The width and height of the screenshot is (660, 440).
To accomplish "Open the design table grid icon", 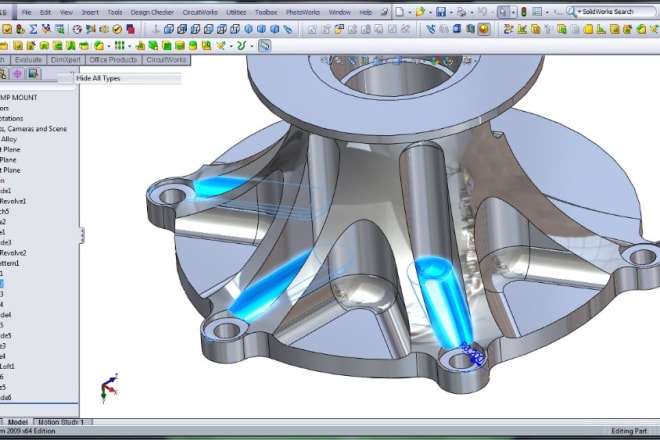I will pos(60,29).
